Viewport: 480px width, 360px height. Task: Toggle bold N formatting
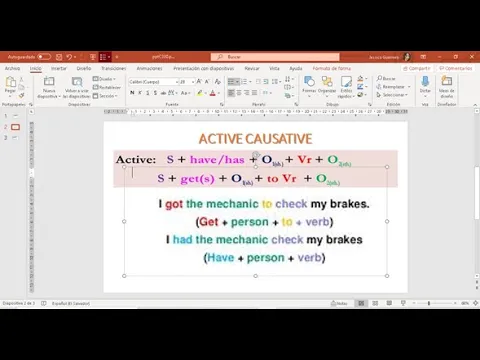click(x=132, y=93)
